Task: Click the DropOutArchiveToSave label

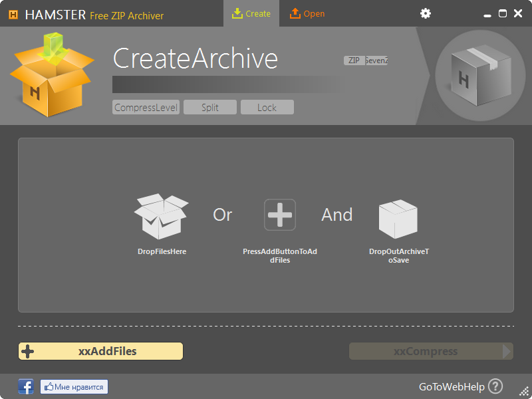Action: click(398, 256)
